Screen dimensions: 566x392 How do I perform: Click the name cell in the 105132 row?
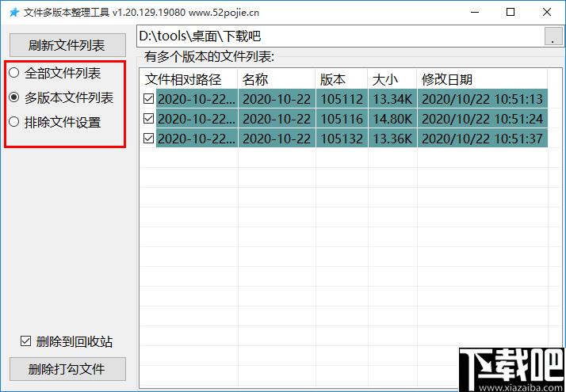[277, 139]
